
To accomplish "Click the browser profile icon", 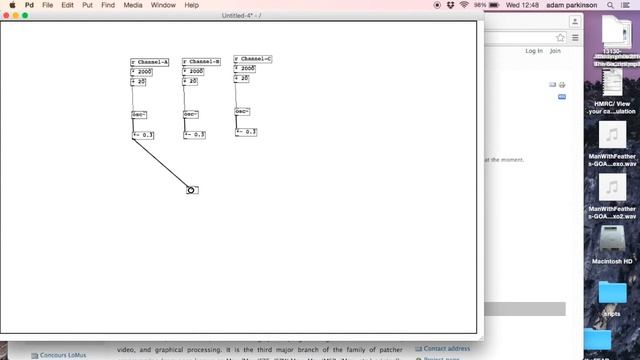I will 575,21.
